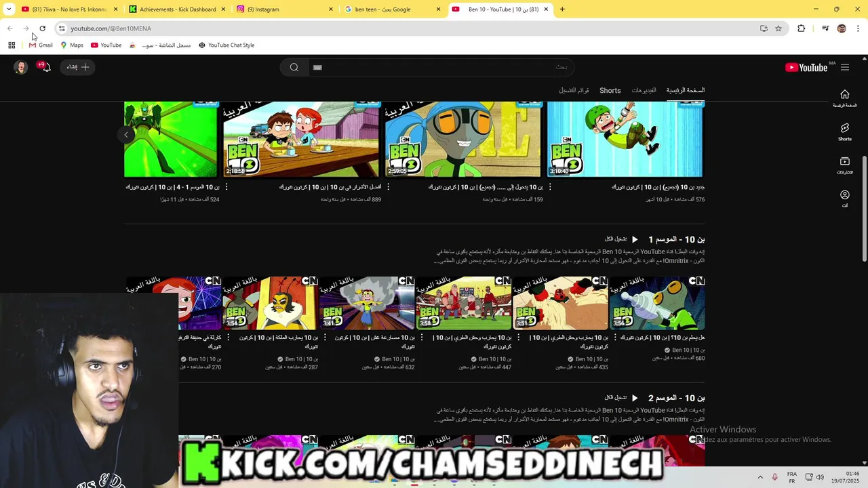The height and width of the screenshot is (488, 868).
Task: Open the account avatar menu
Action: coord(21,67)
